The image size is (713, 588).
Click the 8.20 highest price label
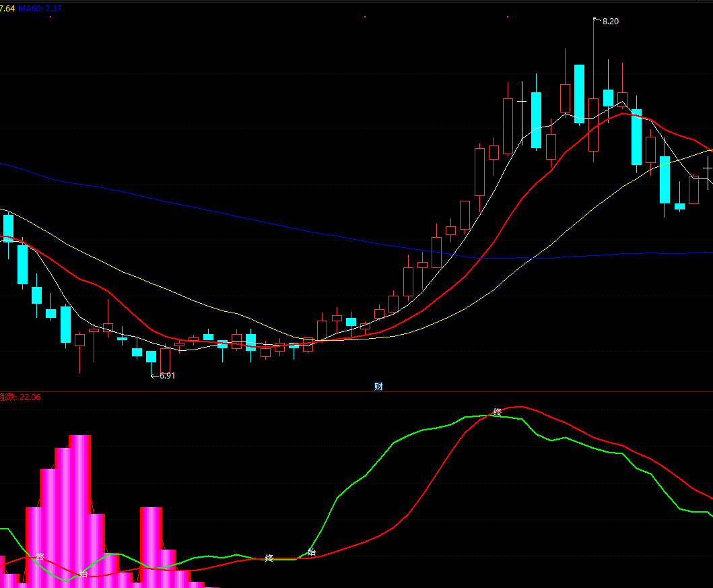pos(610,22)
